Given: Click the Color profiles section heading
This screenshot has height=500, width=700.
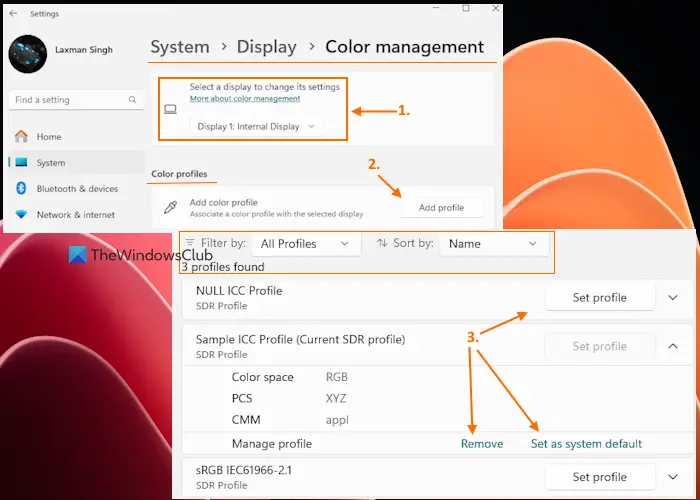Looking at the screenshot, I should (179, 174).
